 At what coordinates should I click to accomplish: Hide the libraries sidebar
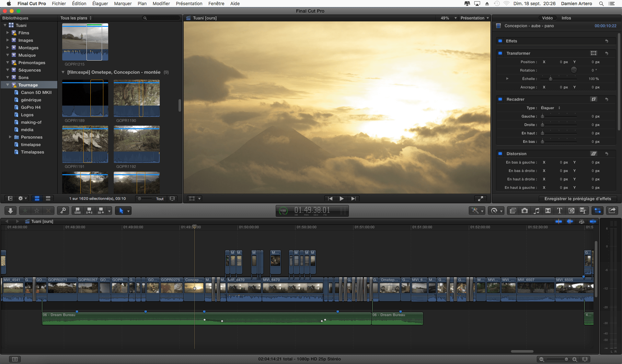pos(10,199)
